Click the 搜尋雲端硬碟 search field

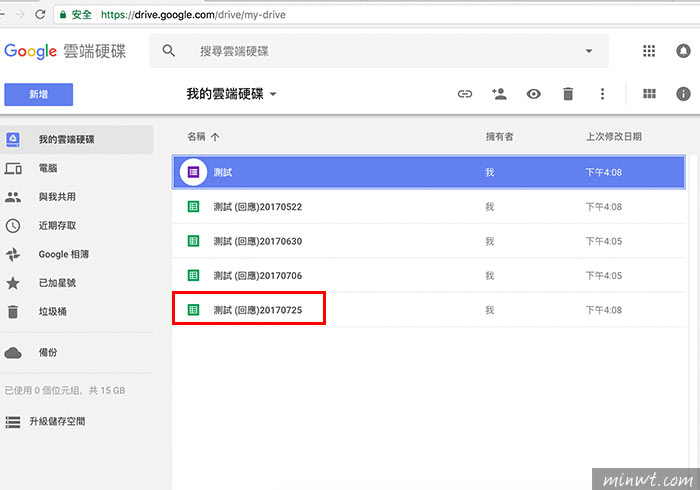click(379, 51)
